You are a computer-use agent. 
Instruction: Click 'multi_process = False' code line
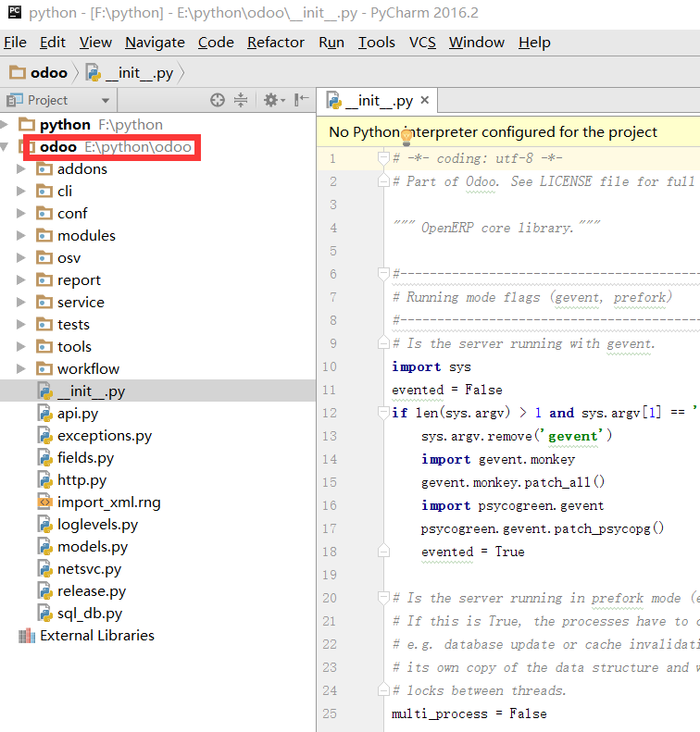click(469, 713)
